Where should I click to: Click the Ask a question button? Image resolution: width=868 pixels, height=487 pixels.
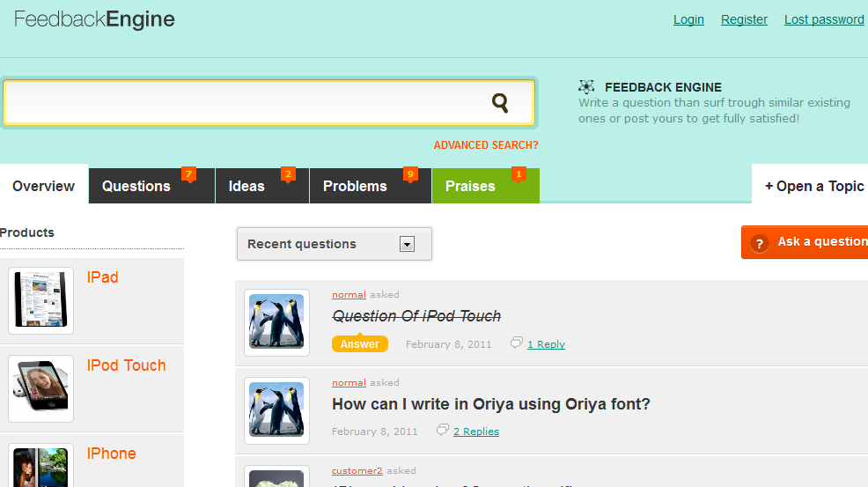point(805,242)
